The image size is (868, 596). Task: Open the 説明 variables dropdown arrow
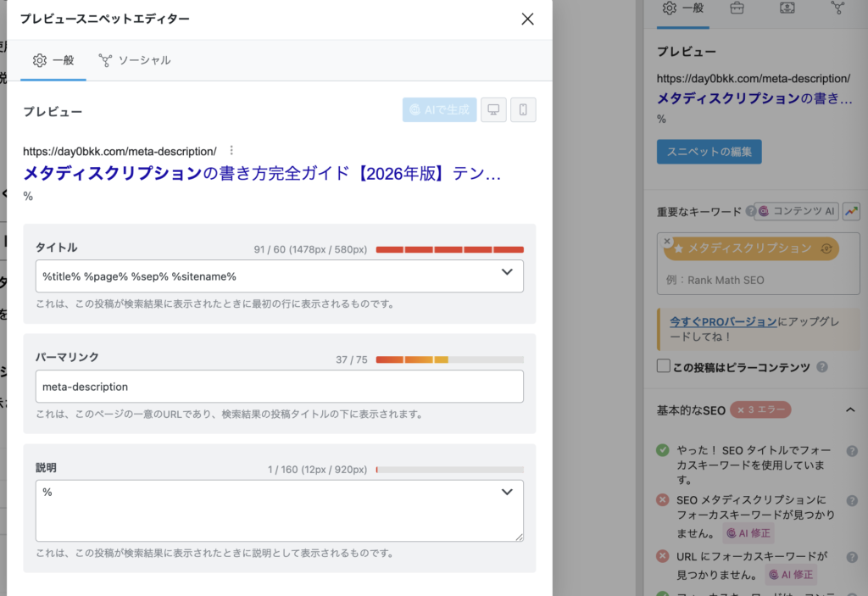click(x=507, y=493)
